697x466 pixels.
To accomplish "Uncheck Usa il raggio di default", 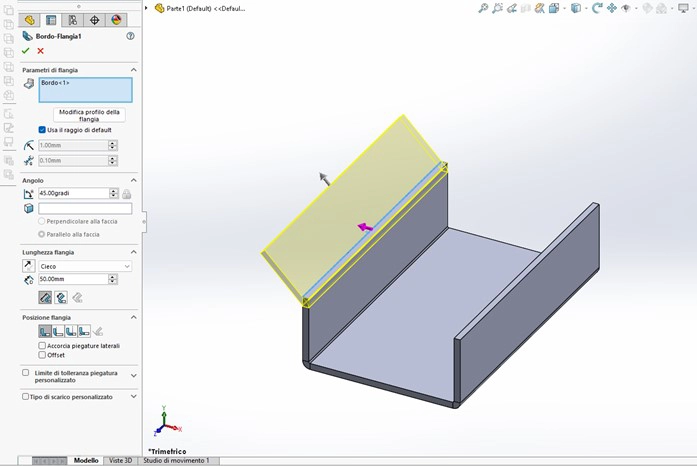I will pos(42,130).
